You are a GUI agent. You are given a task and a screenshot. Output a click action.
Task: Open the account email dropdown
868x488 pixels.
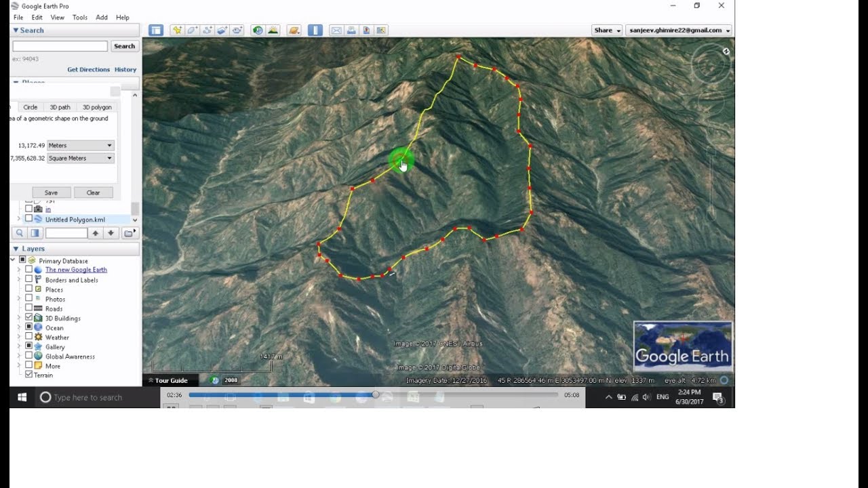(679, 30)
